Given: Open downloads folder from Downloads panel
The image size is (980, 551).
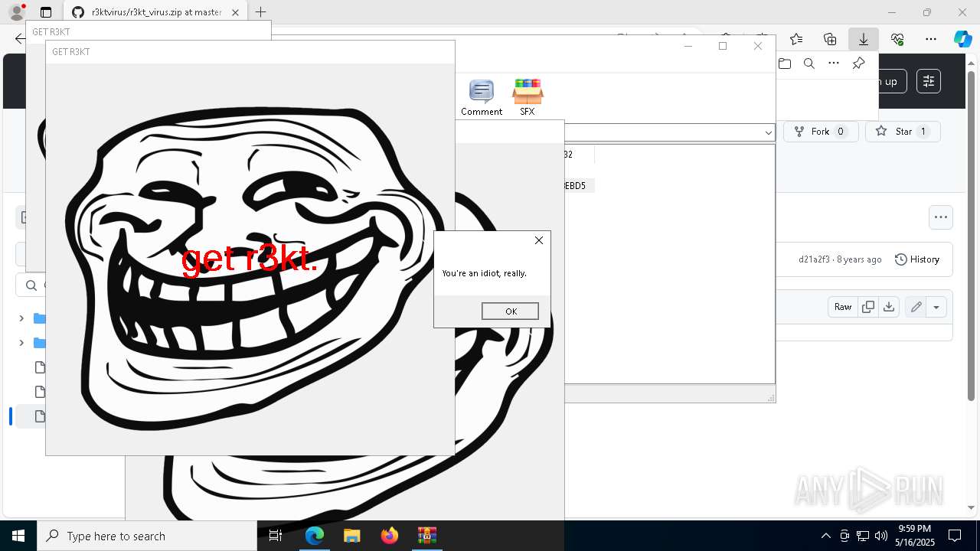Looking at the screenshot, I should (785, 64).
